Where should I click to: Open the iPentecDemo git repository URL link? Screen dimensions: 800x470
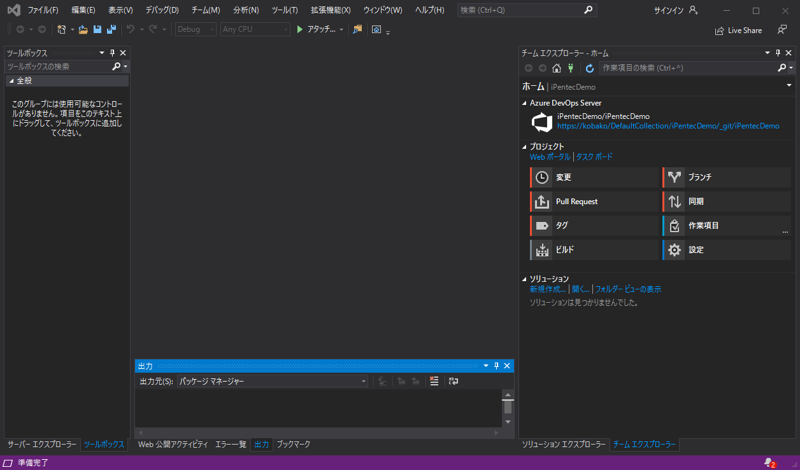[x=668, y=126]
